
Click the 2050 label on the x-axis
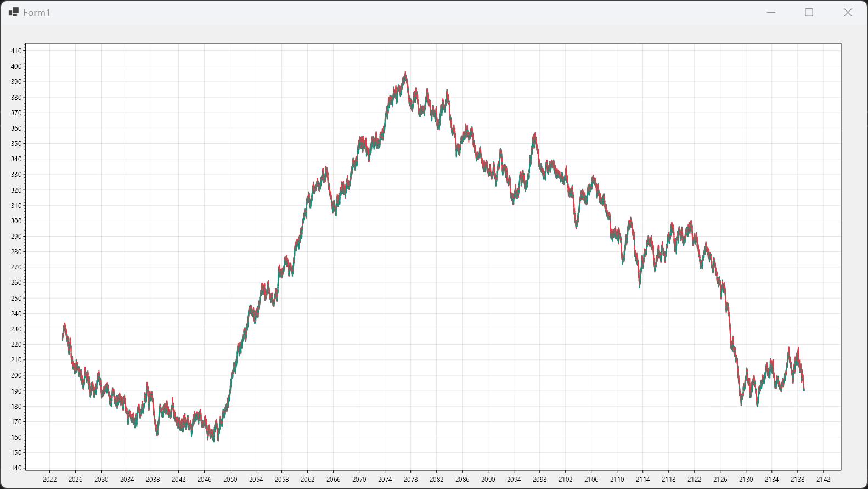point(230,479)
